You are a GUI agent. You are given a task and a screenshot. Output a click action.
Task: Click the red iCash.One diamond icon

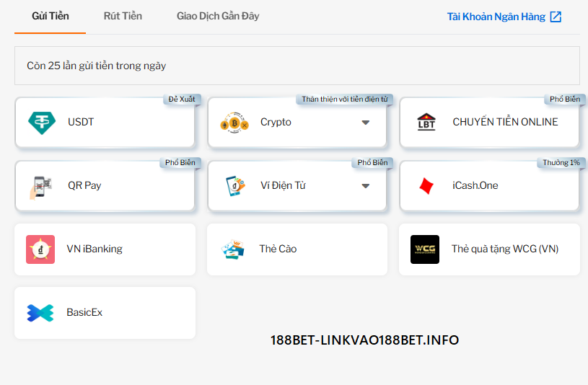(426, 186)
